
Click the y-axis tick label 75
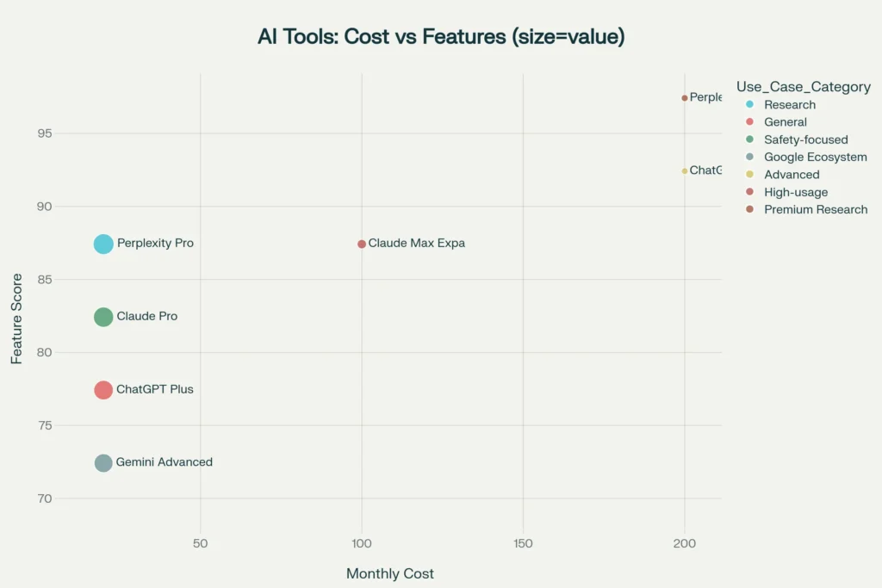coord(45,425)
